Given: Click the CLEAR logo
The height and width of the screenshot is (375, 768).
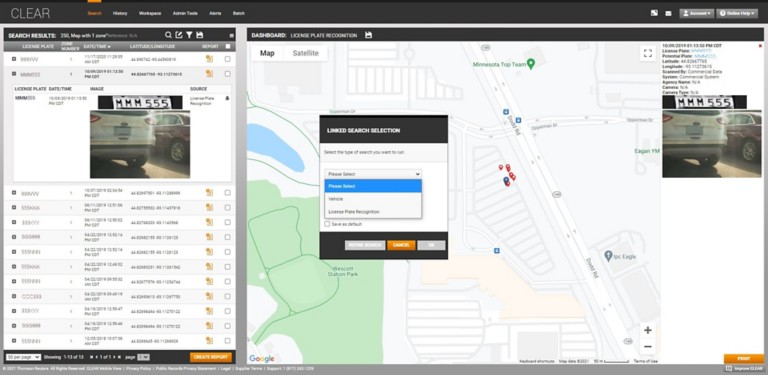Looking at the screenshot, I should 30,14.
